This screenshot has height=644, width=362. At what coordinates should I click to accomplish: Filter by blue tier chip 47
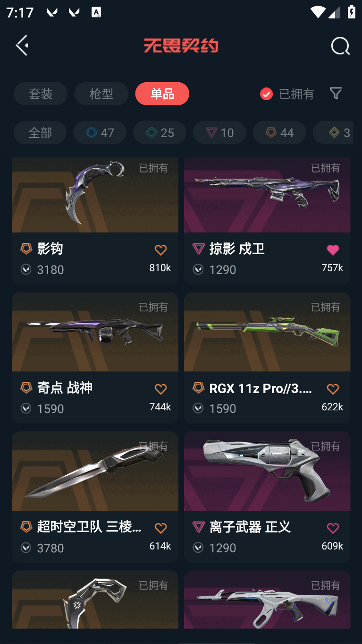[100, 132]
